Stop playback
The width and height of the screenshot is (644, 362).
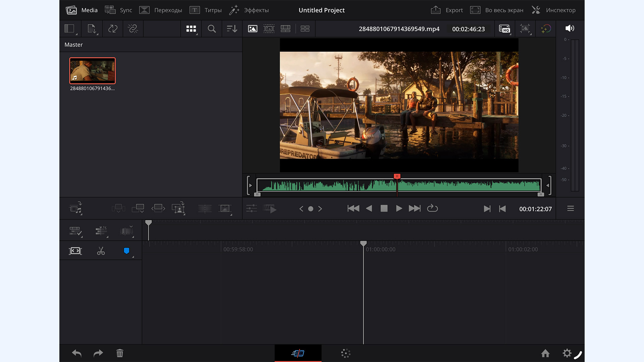point(384,208)
